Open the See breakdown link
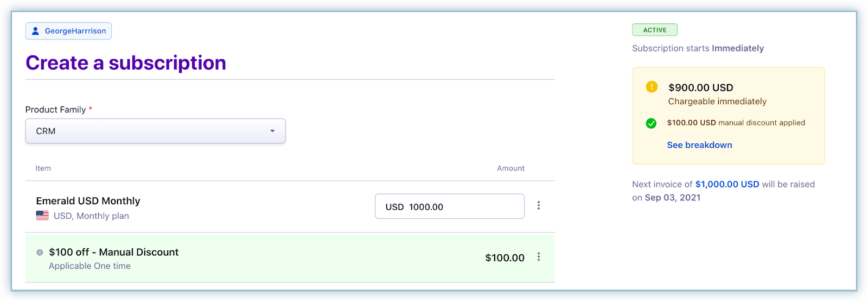This screenshot has height=302, width=868. (x=699, y=145)
